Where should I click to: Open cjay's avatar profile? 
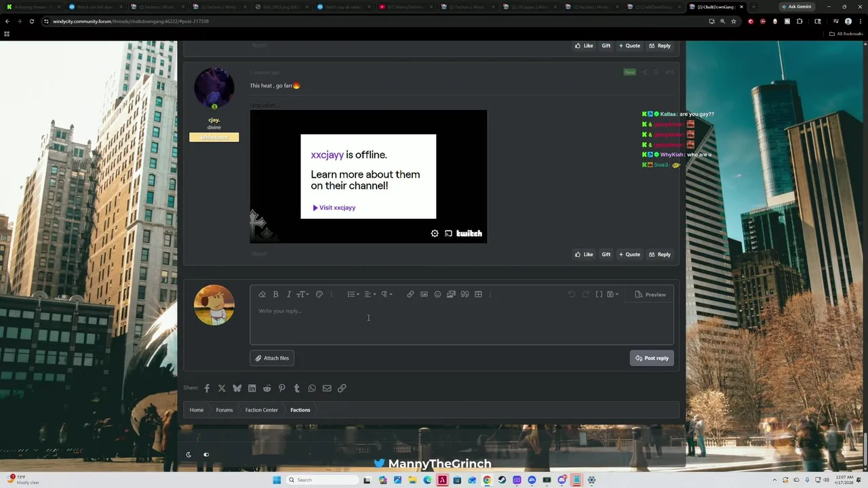(x=214, y=89)
